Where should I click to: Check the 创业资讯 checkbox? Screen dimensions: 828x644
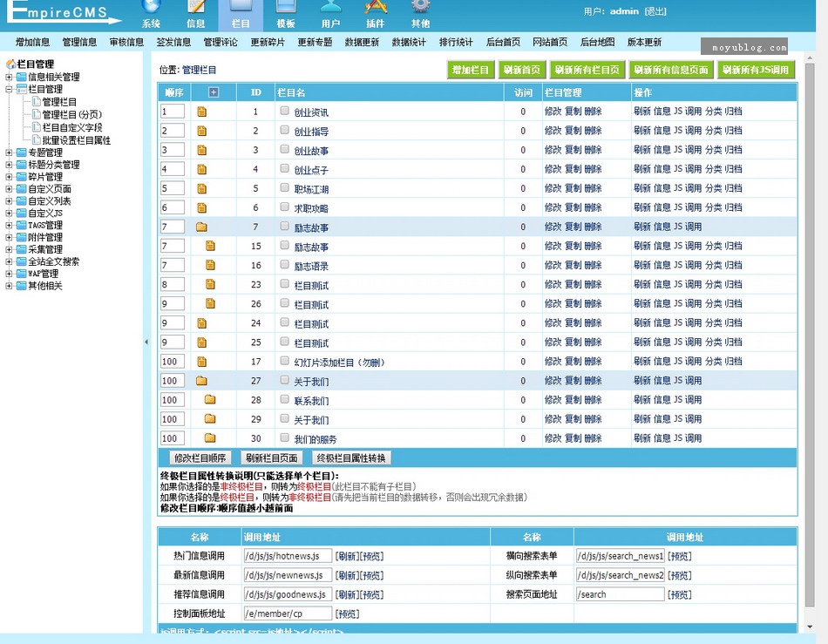285,111
